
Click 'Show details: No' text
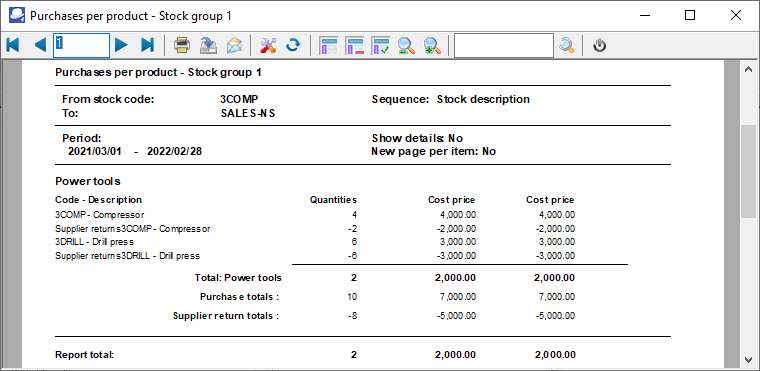pyautogui.click(x=417, y=138)
